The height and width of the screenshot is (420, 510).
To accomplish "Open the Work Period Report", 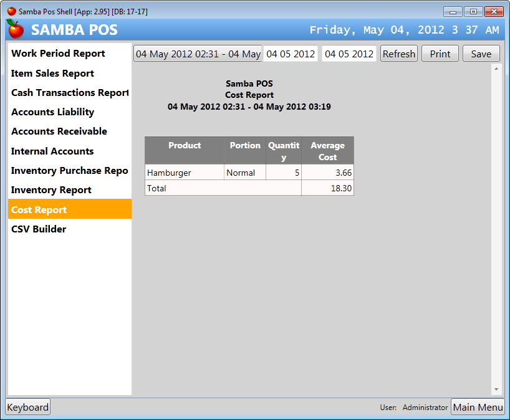I will (x=70, y=54).
